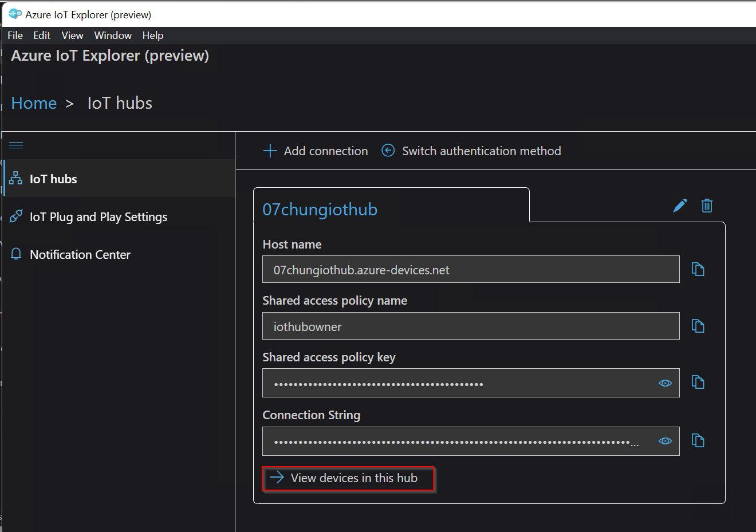Click the IoT hubs network icon in sidebar

pos(16,178)
